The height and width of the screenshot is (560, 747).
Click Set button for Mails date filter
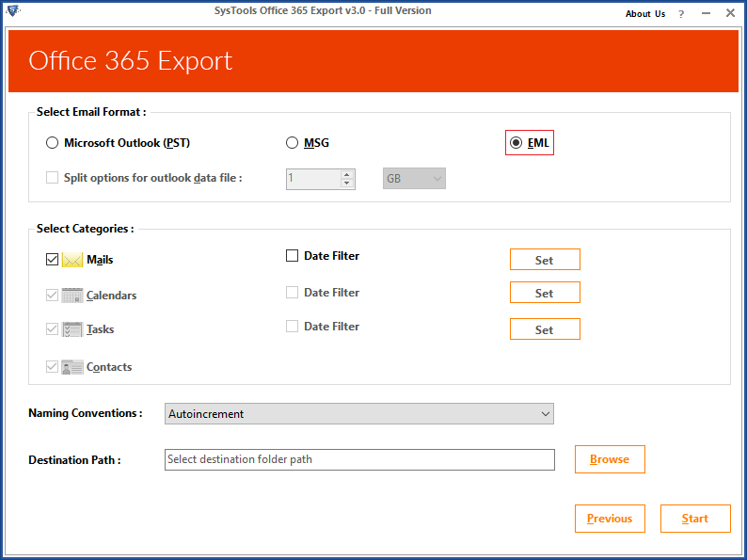(545, 260)
